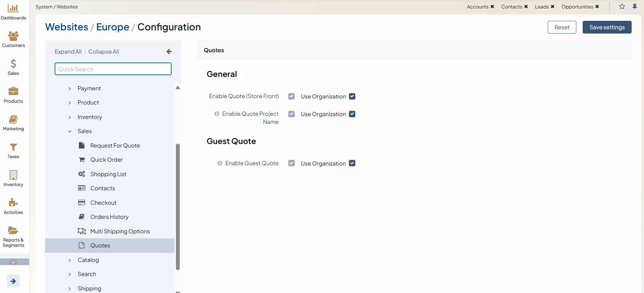Collapse the configuration panel with left arrow
This screenshot has width=644, height=293.
tap(169, 52)
